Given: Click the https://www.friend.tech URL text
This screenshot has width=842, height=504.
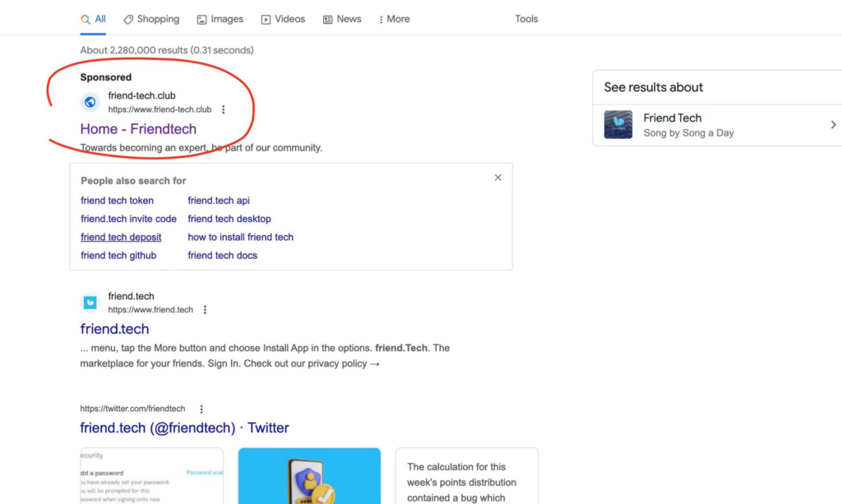Looking at the screenshot, I should tap(150, 310).
